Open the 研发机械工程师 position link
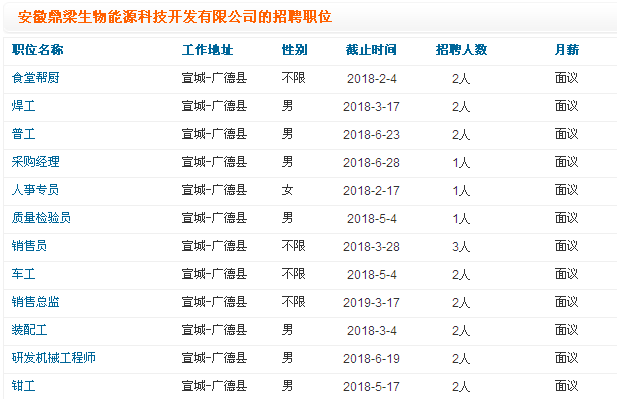This screenshot has height=399, width=617. [x=54, y=357]
